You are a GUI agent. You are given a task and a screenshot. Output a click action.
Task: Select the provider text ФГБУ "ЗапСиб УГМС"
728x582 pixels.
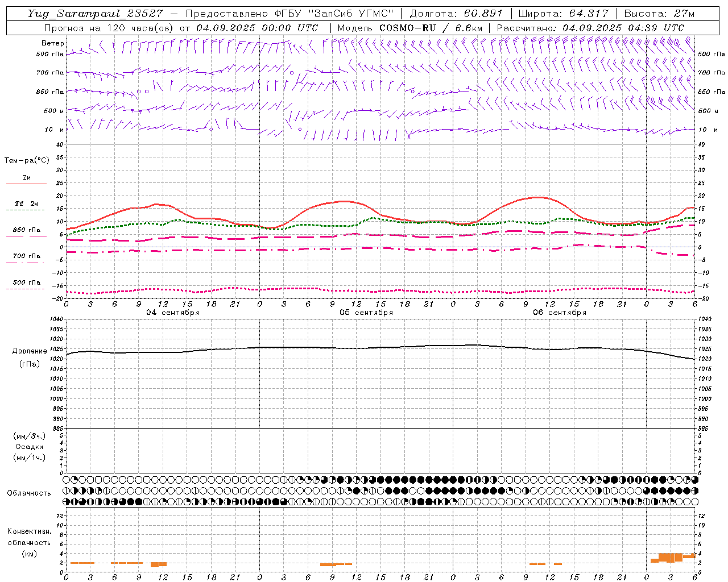tap(334, 14)
